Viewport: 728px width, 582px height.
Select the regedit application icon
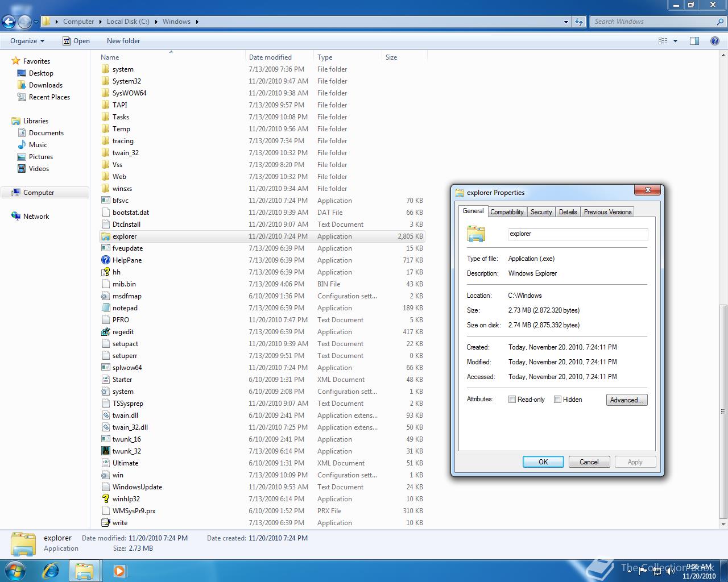pyautogui.click(x=105, y=332)
